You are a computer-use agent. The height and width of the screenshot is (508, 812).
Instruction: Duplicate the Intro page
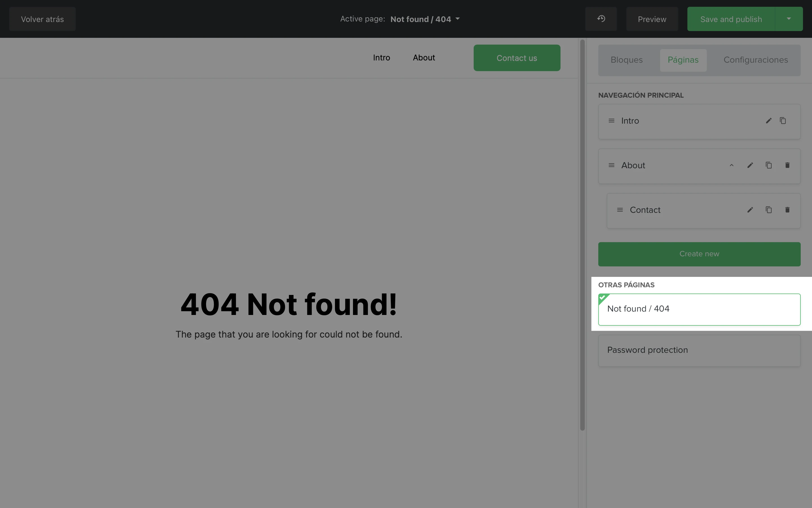783,121
